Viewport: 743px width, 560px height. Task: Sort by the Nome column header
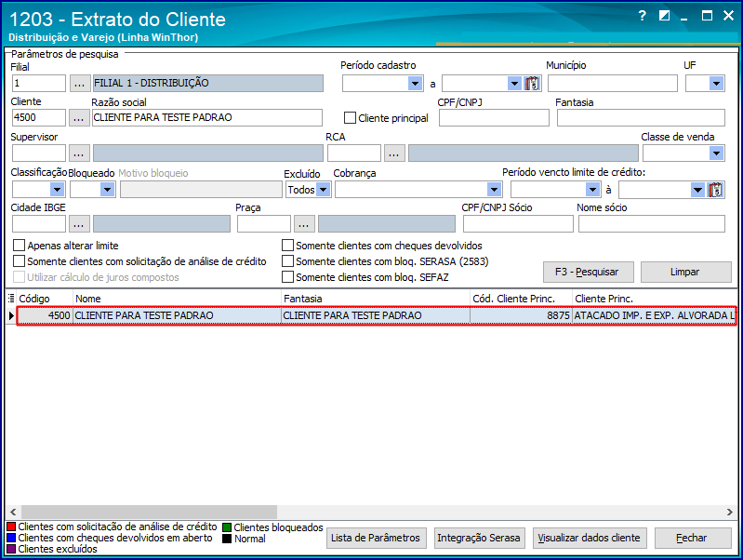177,299
